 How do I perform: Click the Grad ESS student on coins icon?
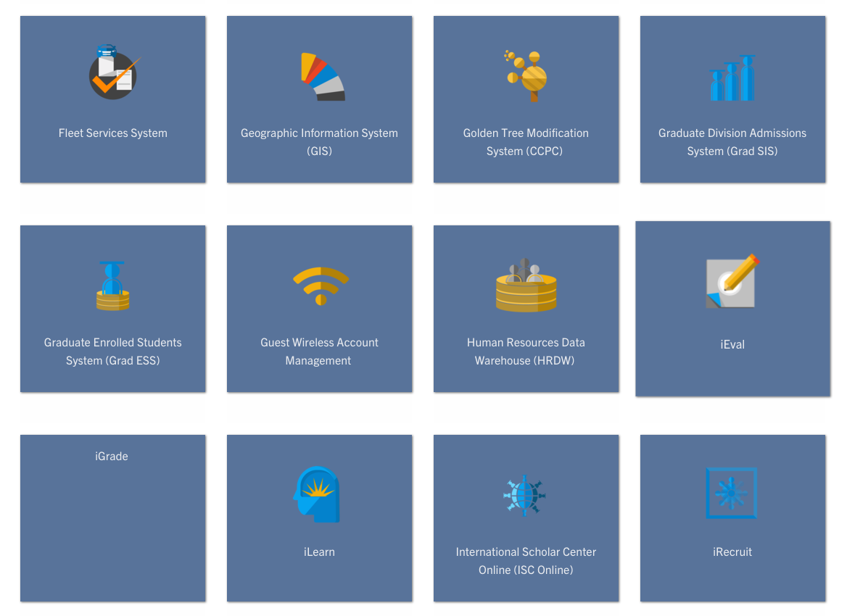112,286
